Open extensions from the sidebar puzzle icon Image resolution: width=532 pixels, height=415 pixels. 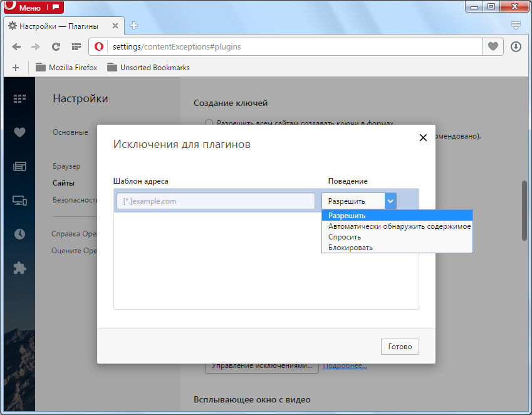pos(19,268)
